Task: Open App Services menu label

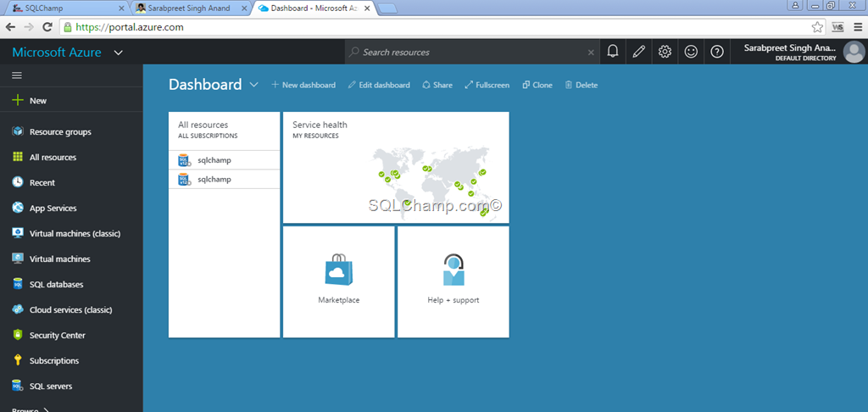Action: [x=53, y=209]
